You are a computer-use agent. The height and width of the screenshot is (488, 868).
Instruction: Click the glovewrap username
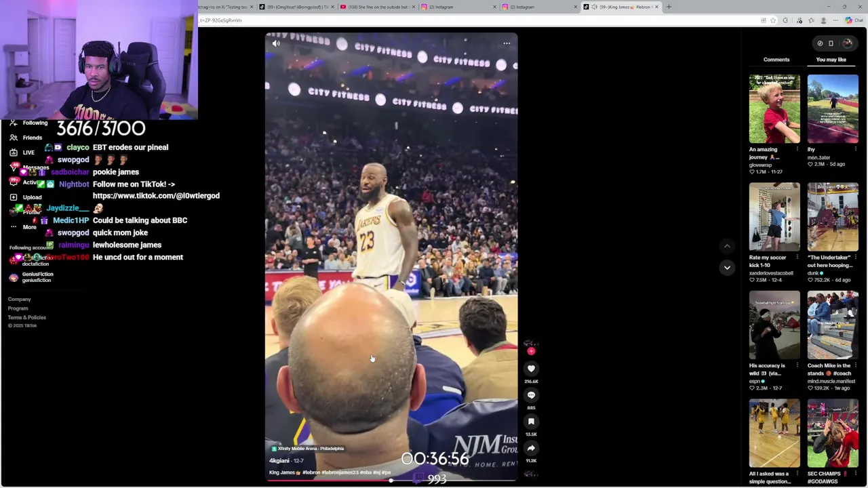point(760,165)
